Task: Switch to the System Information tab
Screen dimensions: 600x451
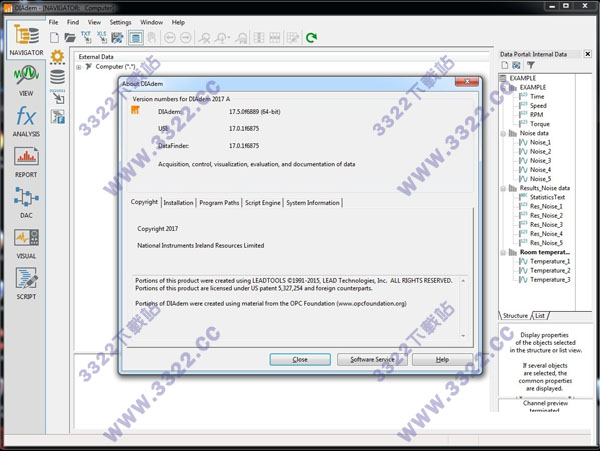Action: pos(313,203)
